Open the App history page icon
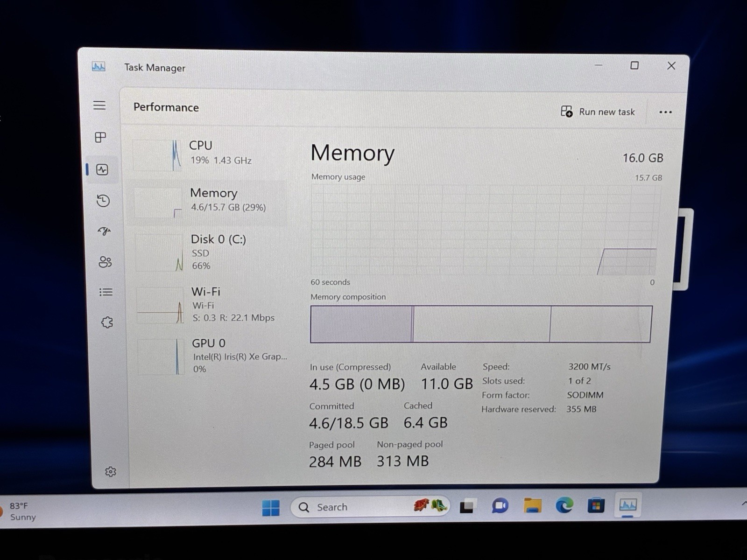The image size is (747, 560). click(103, 201)
